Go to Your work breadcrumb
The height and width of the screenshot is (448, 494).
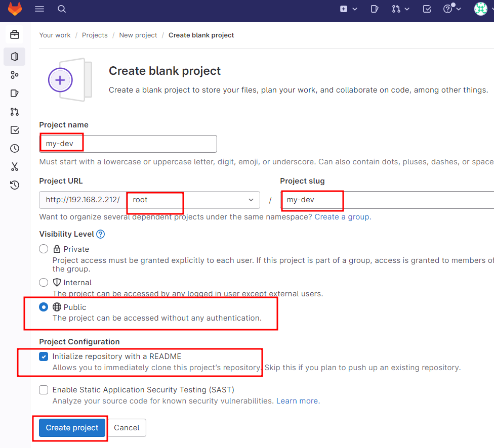click(x=55, y=35)
